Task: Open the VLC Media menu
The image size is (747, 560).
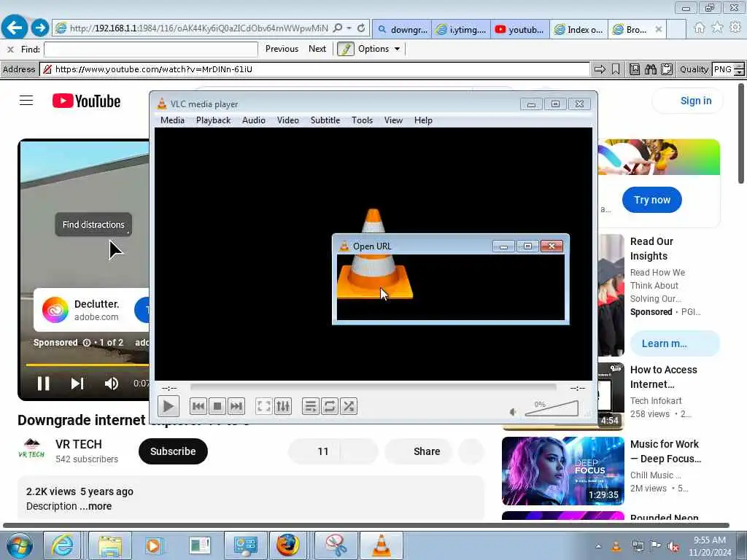Action: [172, 120]
